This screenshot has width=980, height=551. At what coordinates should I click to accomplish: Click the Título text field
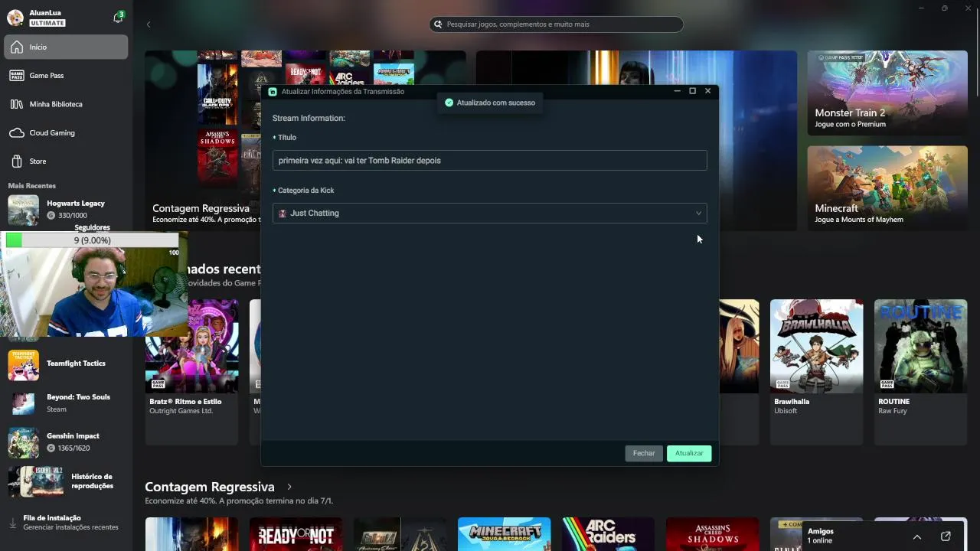pyautogui.click(x=489, y=161)
